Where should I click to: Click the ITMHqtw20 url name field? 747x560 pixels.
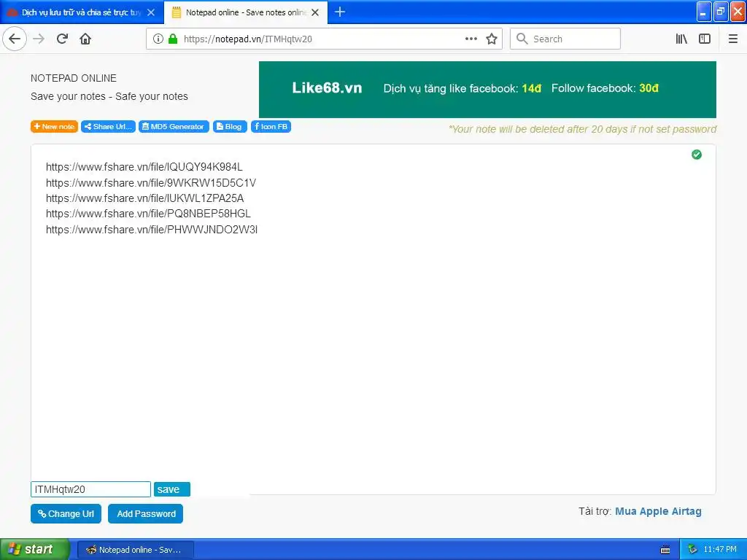click(90, 489)
